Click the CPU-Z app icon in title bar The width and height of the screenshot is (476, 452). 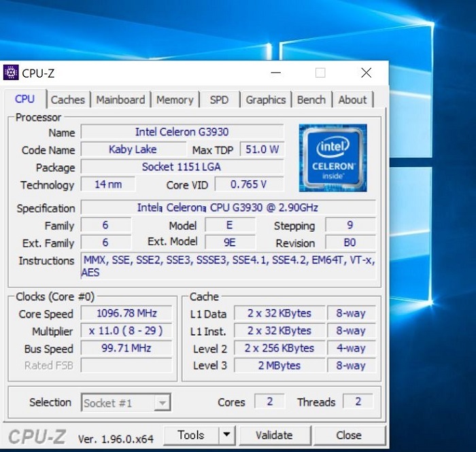pyautogui.click(x=11, y=73)
